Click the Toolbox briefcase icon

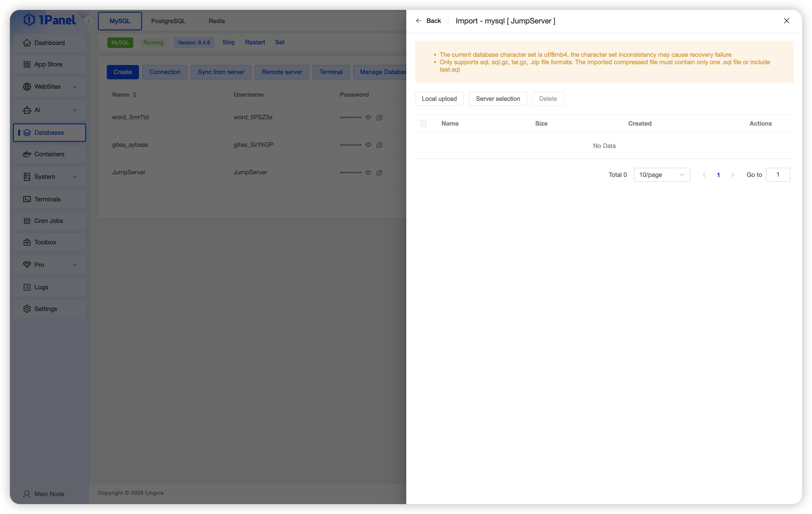click(27, 242)
